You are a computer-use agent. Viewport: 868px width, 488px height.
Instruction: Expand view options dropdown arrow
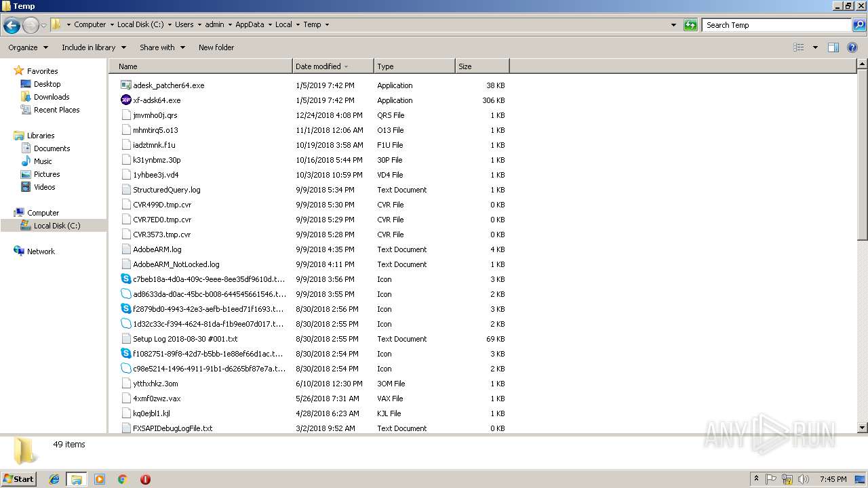tap(815, 47)
